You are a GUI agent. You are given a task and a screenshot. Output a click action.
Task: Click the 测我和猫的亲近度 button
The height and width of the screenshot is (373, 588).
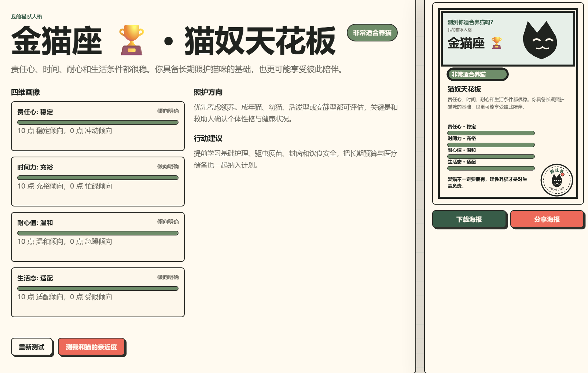(x=92, y=347)
